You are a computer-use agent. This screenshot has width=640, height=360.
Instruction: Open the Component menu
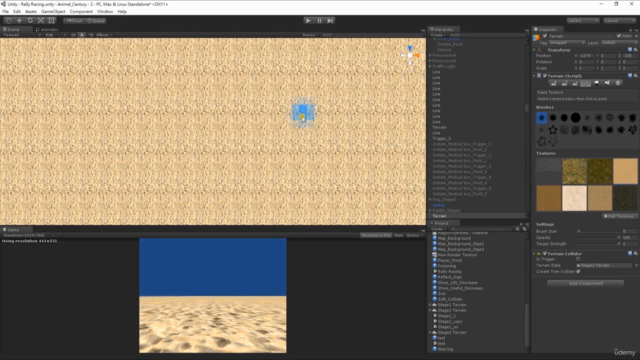tap(81, 11)
